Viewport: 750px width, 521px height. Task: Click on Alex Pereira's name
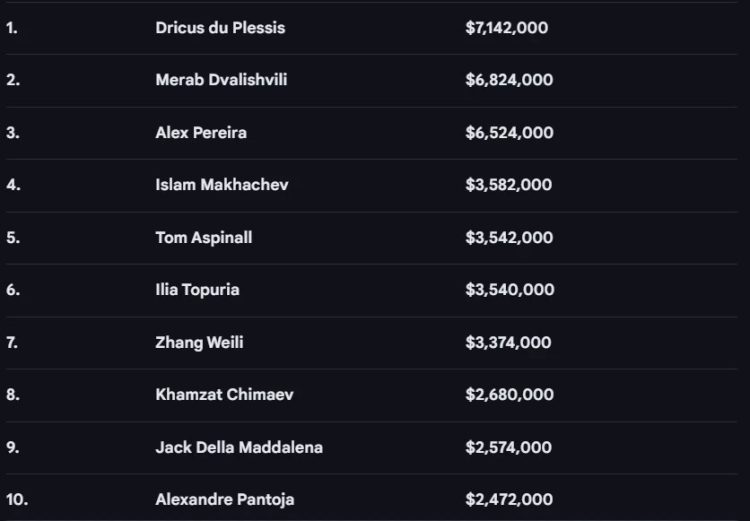pos(201,133)
